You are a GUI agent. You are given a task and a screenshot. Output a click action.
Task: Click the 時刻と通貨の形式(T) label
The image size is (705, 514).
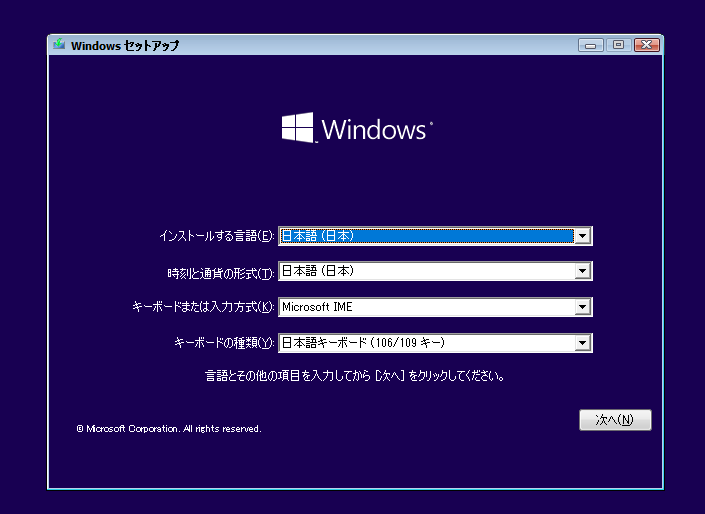(220, 272)
